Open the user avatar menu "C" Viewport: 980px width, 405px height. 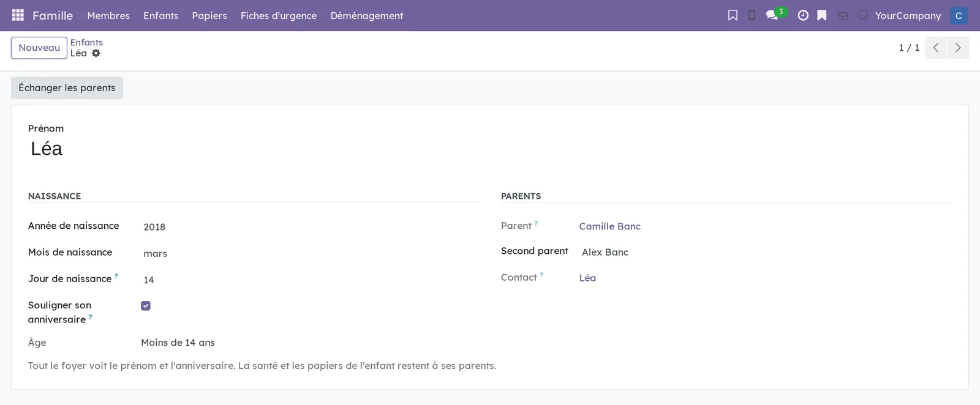pos(959,15)
